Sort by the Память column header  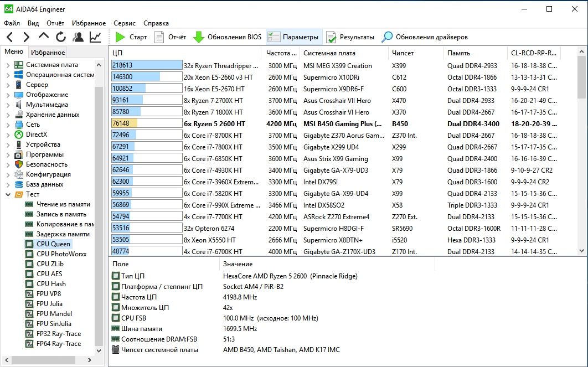click(476, 53)
